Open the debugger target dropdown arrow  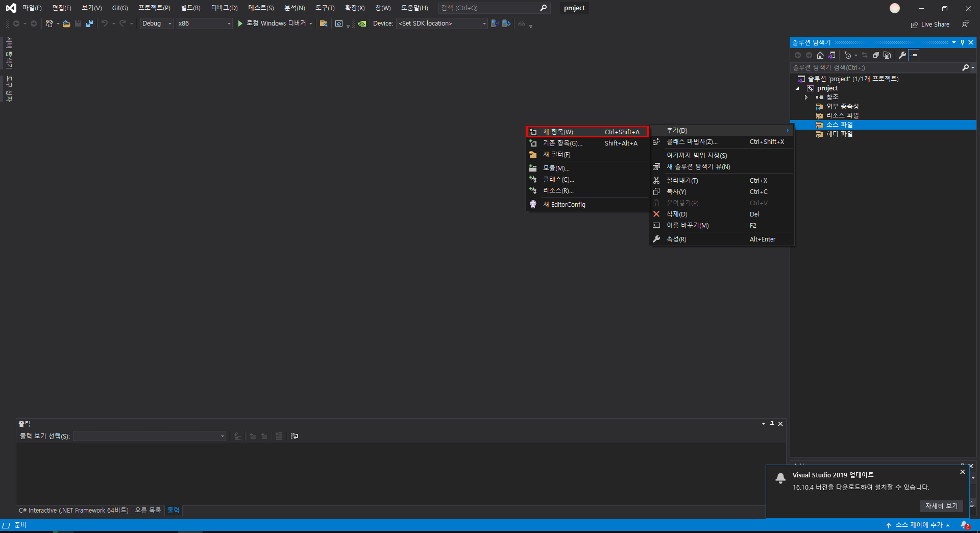pos(311,23)
